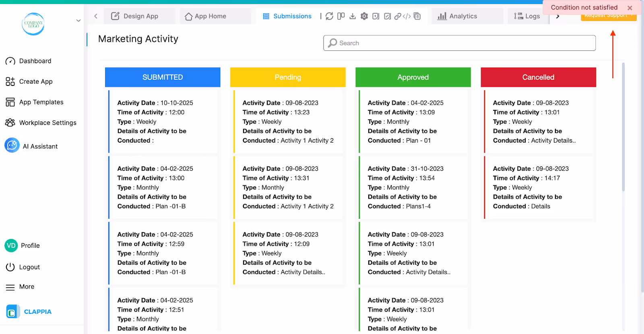Click the trash copies icon
This screenshot has height=334, width=644.
pyautogui.click(x=417, y=16)
